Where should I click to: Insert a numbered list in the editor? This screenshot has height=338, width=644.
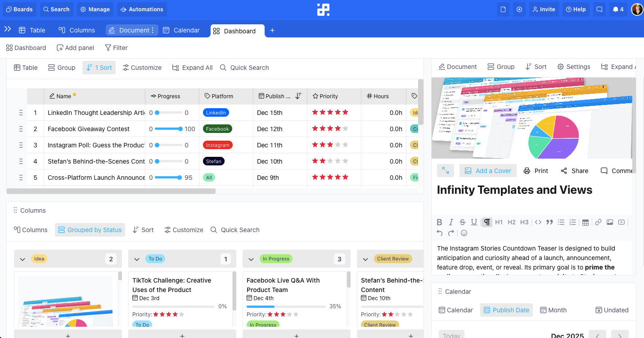tap(572, 222)
